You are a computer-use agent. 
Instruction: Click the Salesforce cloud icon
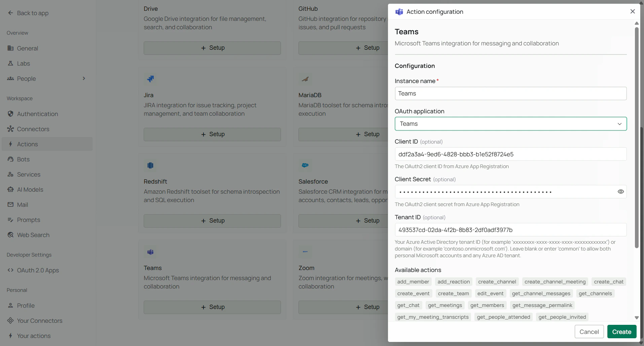tap(305, 165)
